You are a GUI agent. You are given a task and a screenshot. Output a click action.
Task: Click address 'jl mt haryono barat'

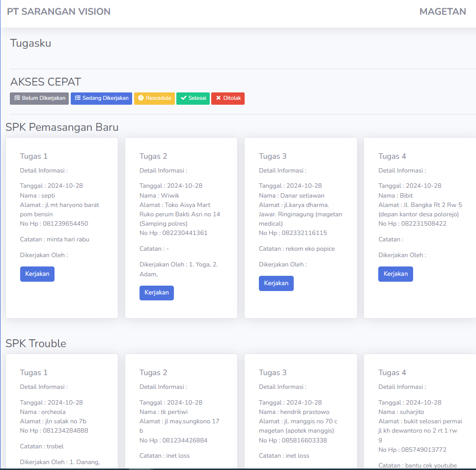tap(72, 205)
